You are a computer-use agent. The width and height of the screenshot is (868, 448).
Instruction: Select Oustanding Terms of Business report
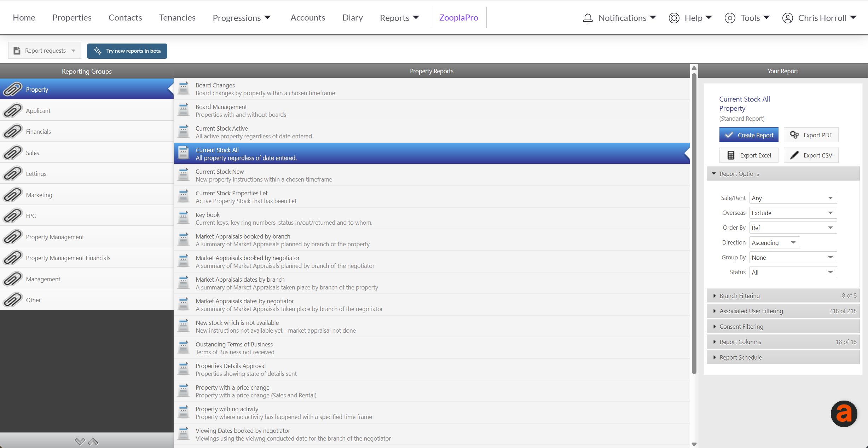[x=432, y=348]
